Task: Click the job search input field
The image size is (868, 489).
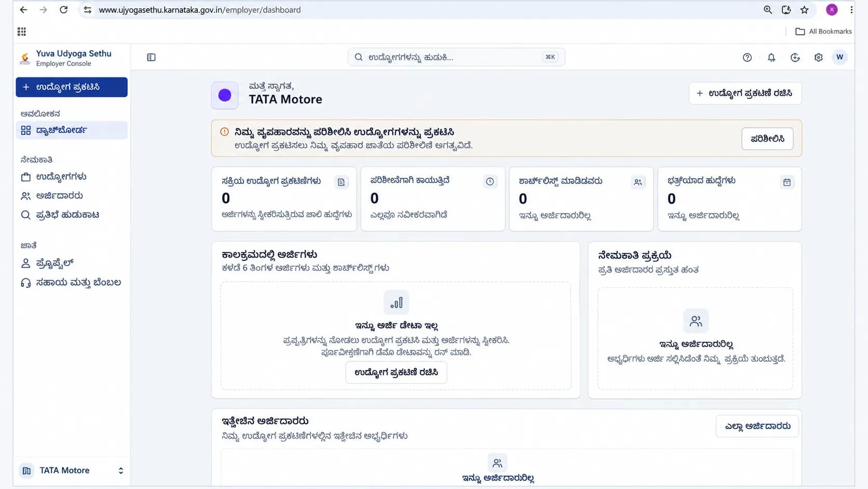Action: [456, 57]
